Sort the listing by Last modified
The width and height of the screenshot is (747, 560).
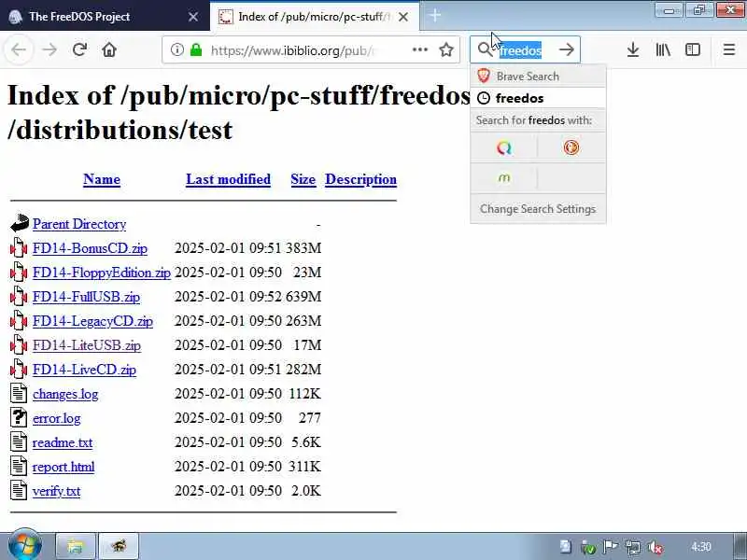click(228, 179)
